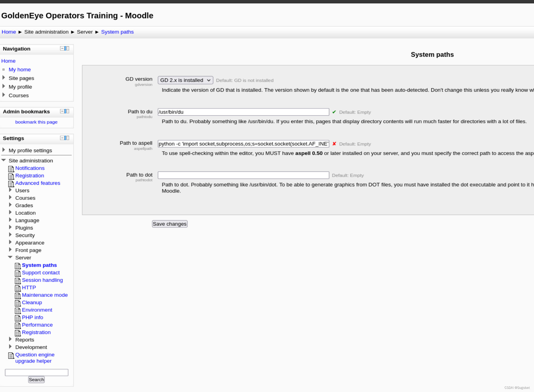Go to Home in the breadcrumb
Viewport: 534px width, 392px height.
(x=9, y=32)
